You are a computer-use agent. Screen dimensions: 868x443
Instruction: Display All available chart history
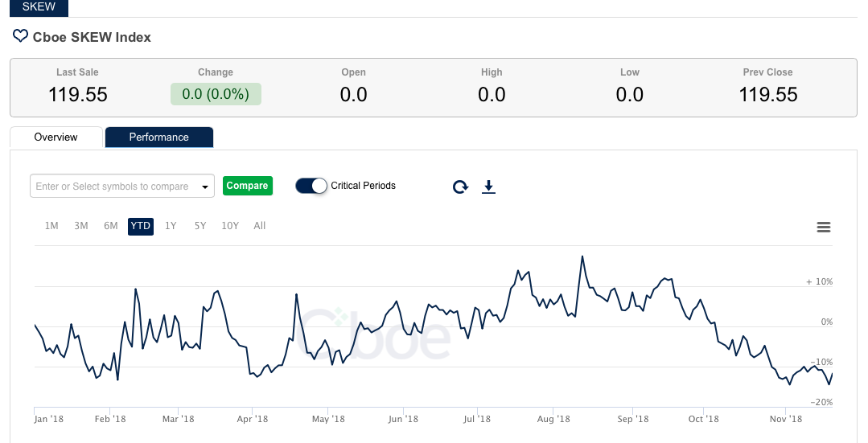point(260,226)
